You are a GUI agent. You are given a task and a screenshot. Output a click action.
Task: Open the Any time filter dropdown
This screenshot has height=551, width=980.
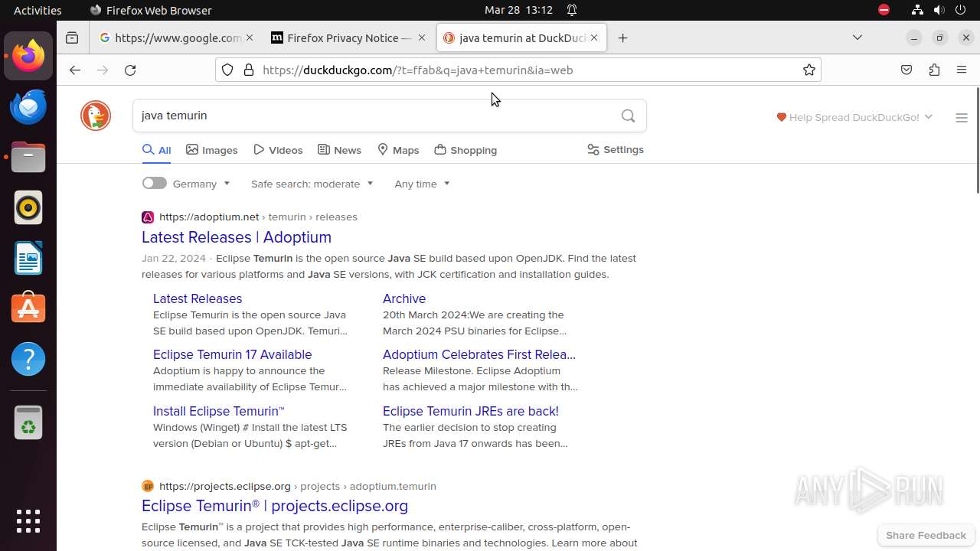point(422,184)
